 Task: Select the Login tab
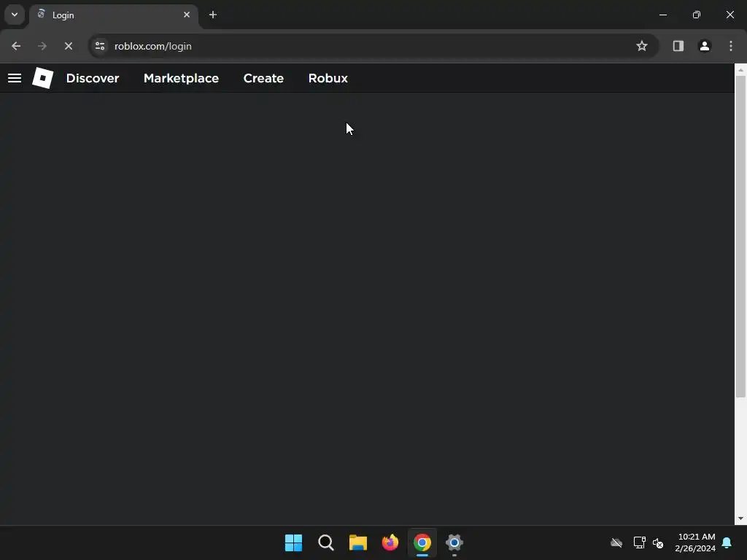pyautogui.click(x=113, y=15)
